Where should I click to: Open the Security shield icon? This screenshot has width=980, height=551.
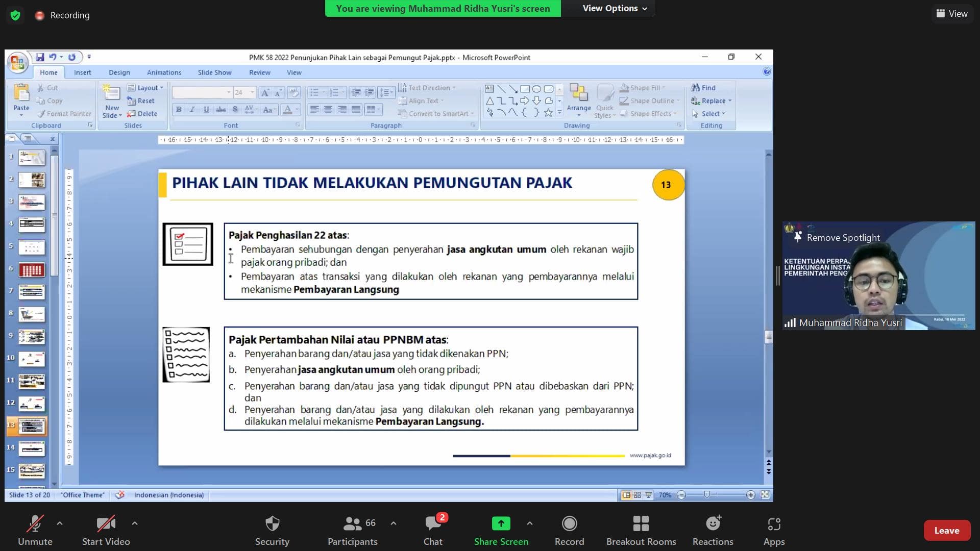[x=272, y=530]
